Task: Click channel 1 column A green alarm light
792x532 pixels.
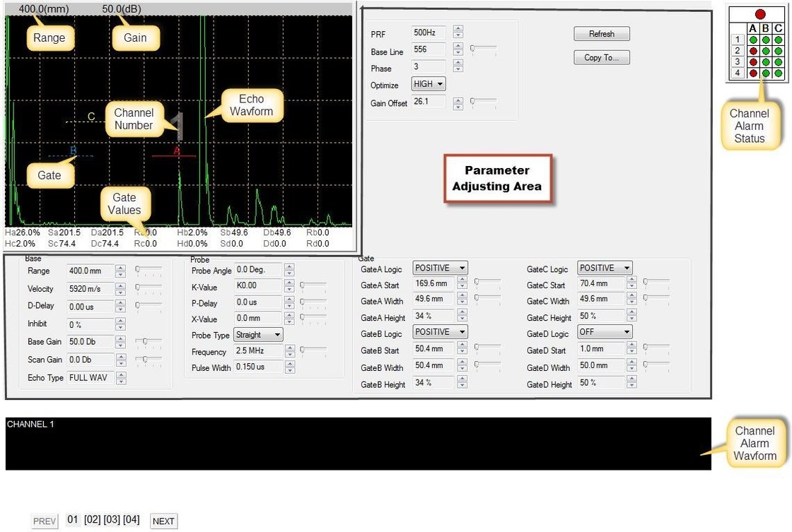Action: click(x=754, y=40)
